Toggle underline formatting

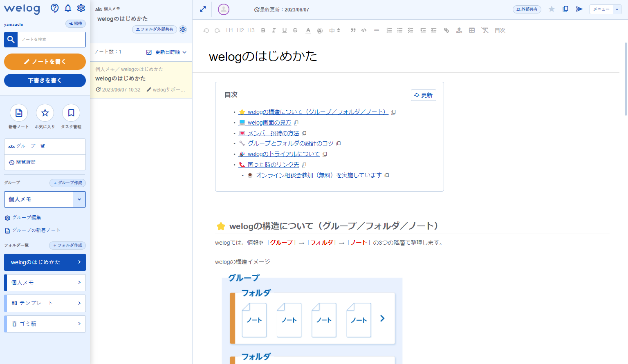coord(285,30)
